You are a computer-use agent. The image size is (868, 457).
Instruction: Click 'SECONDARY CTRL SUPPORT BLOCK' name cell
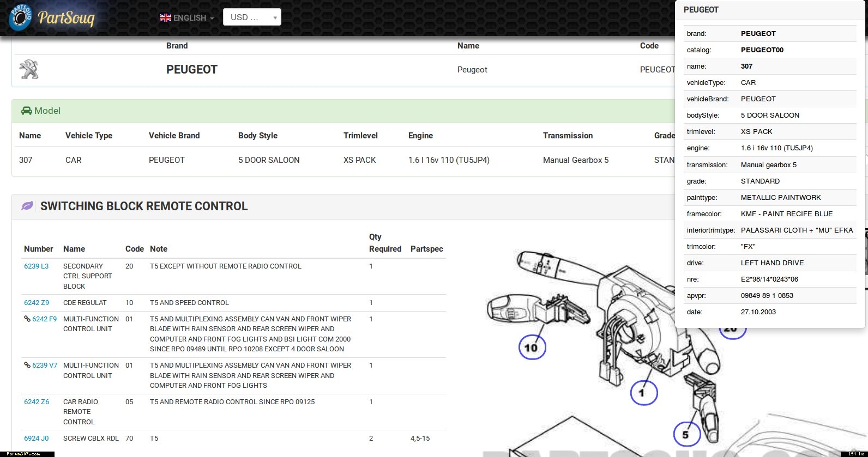point(88,276)
